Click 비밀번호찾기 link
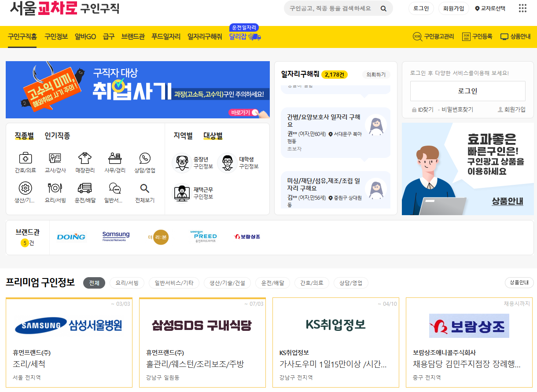 click(x=457, y=110)
